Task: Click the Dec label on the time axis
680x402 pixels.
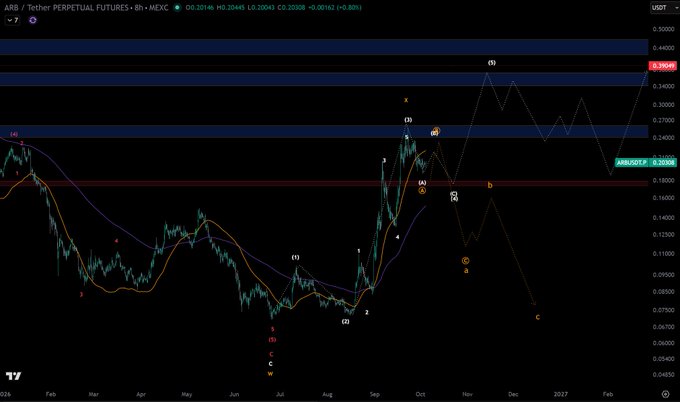Action: [513, 394]
